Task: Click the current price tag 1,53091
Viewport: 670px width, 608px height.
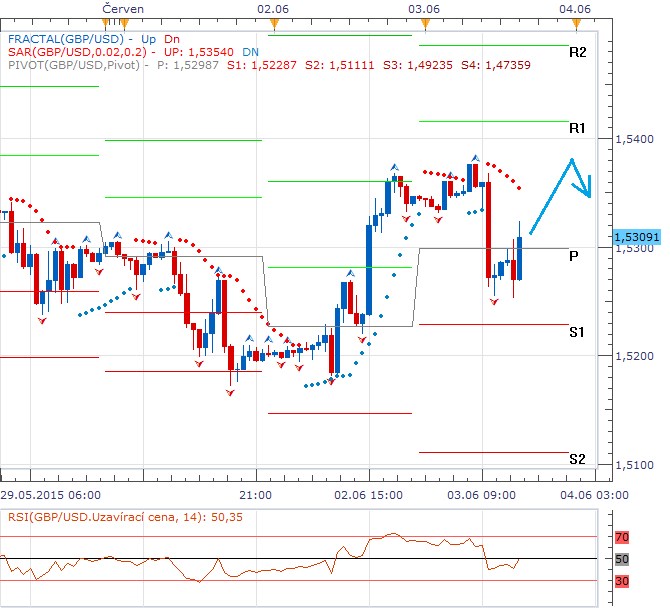Action: (635, 237)
